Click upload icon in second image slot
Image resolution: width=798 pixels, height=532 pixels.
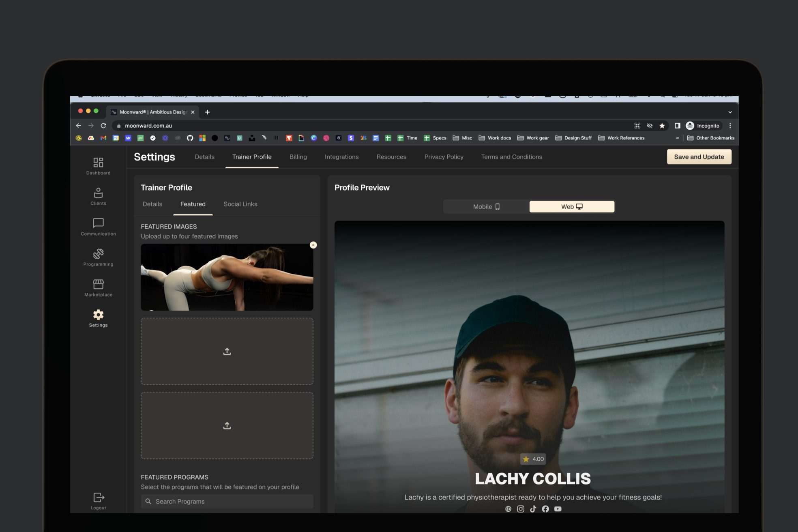tap(227, 352)
